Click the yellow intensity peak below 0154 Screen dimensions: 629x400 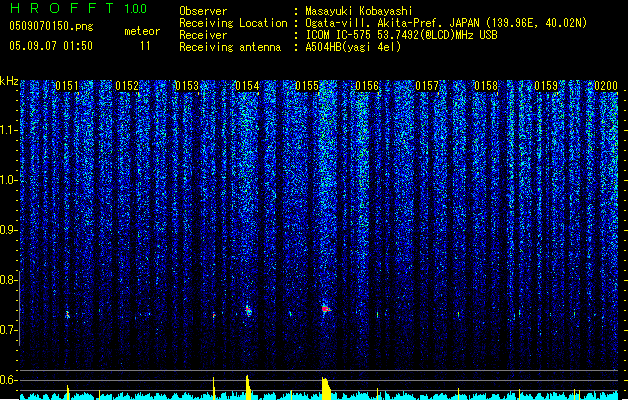coord(248,387)
